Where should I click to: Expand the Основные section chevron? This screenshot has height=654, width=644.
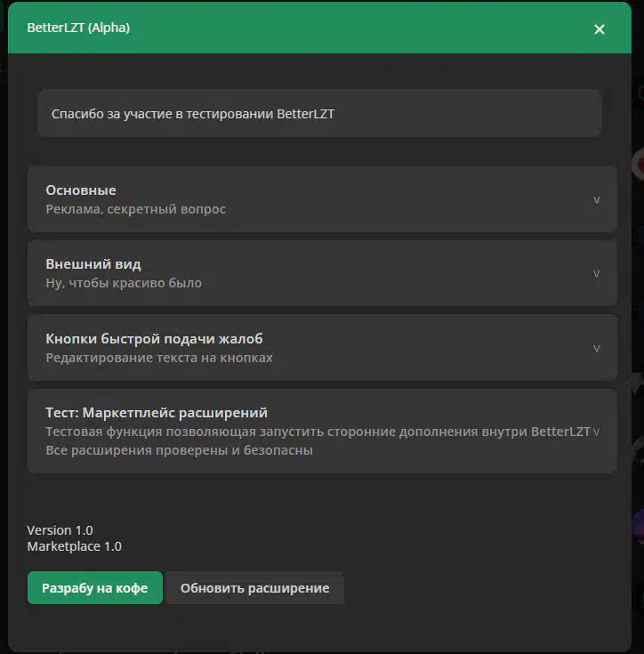click(597, 200)
